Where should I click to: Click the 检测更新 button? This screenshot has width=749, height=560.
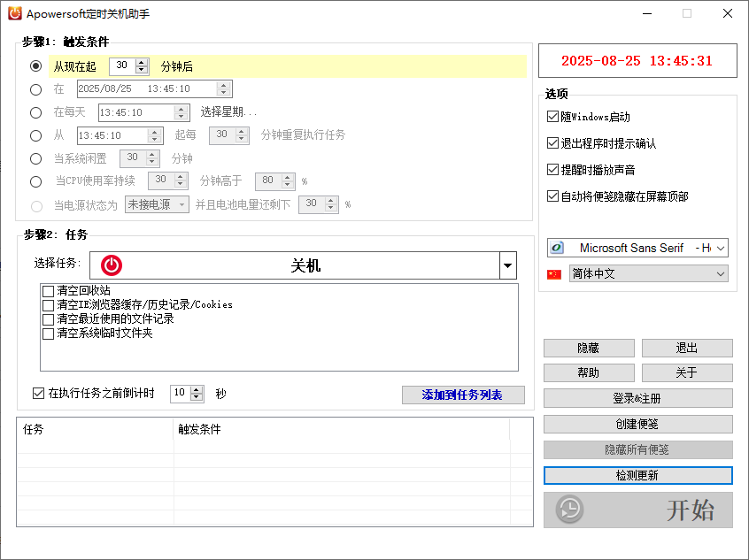coord(637,475)
